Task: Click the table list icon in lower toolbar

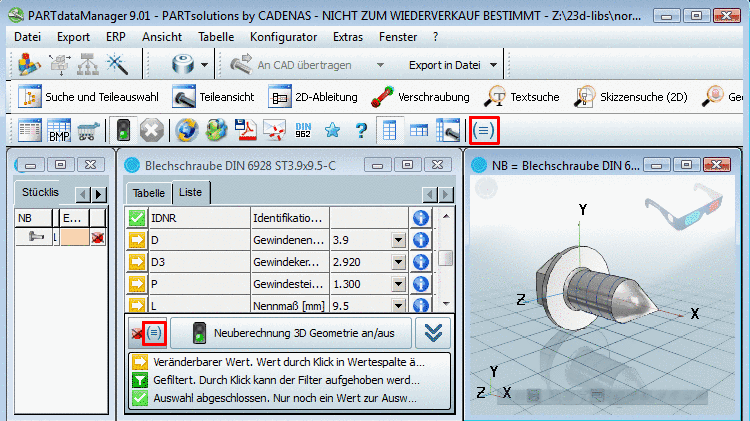Action: (30, 130)
